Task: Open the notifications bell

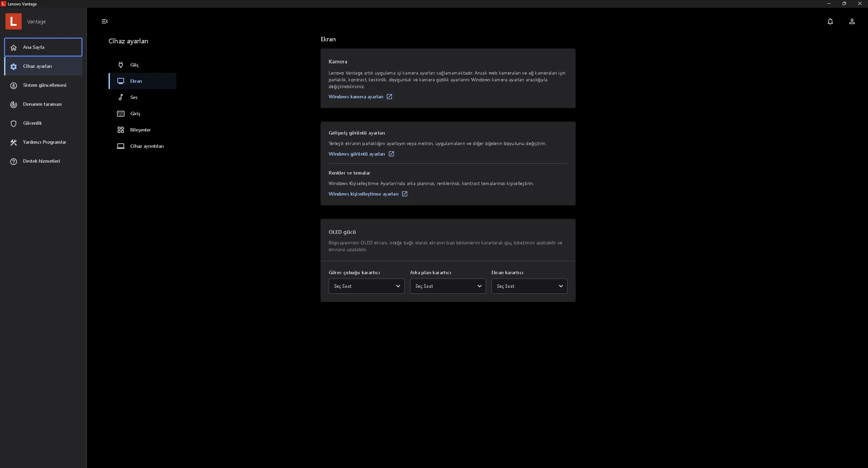Action: click(x=830, y=21)
